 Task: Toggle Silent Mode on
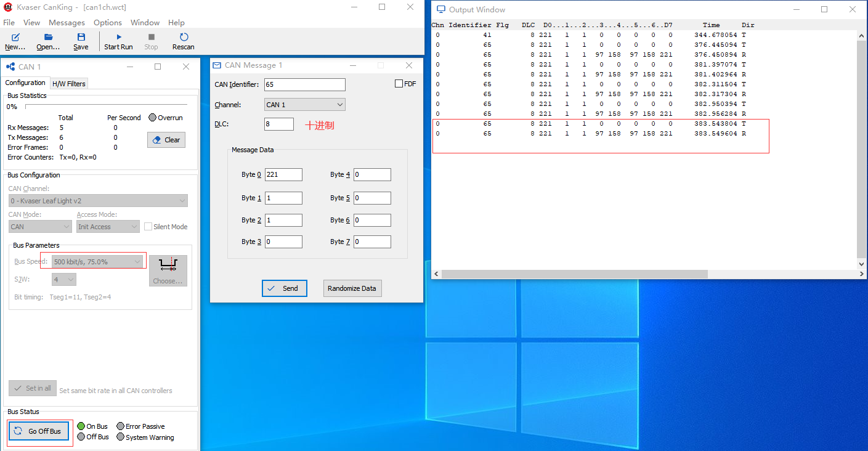(x=148, y=227)
